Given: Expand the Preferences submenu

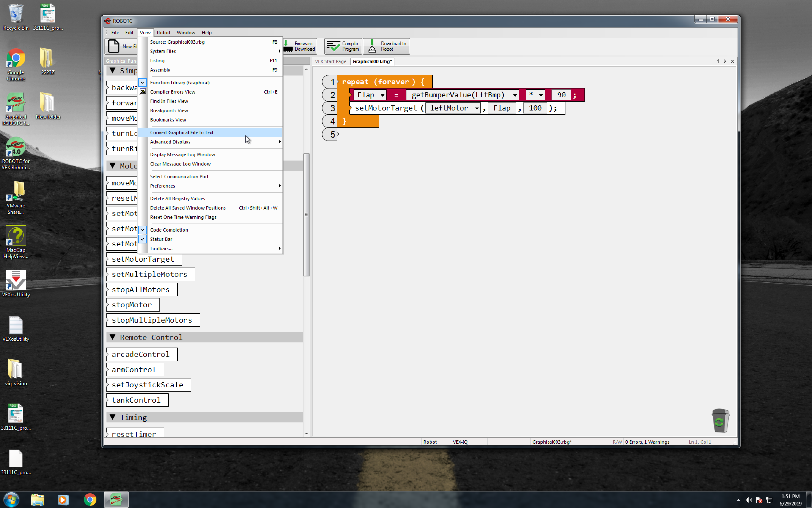Looking at the screenshot, I should click(x=210, y=186).
